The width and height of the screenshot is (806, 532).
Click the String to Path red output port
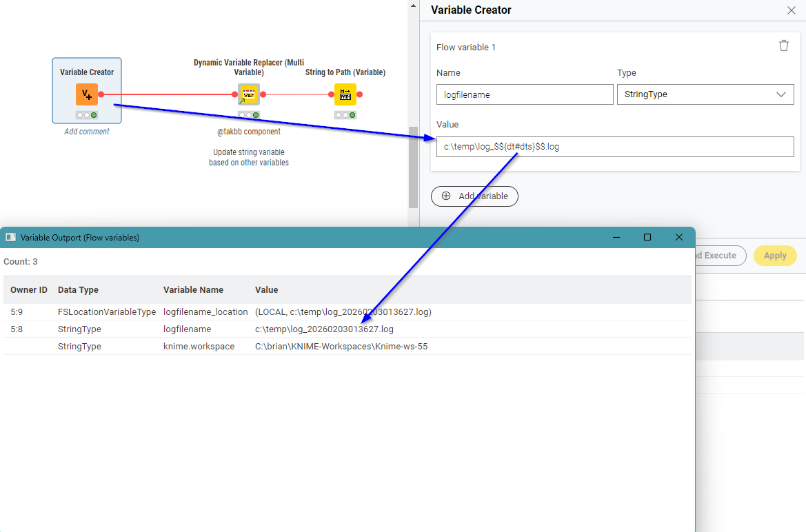tap(359, 94)
